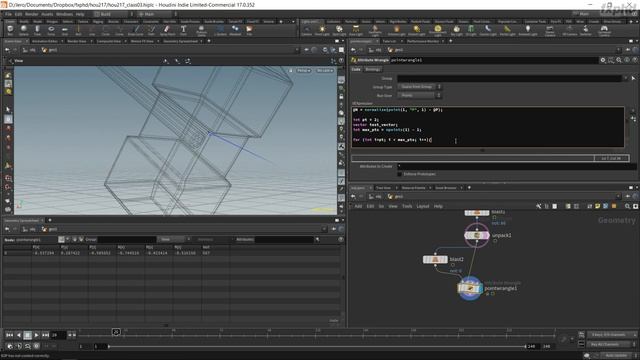Switch to the Performance Monitor tab
Screen dimensions: 640x360
click(x=422, y=41)
